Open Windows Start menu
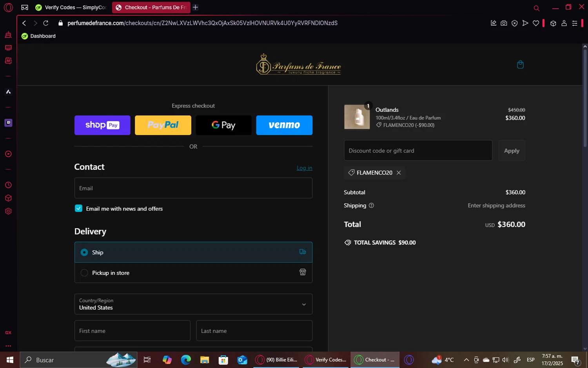This screenshot has width=588, height=368. [10, 360]
